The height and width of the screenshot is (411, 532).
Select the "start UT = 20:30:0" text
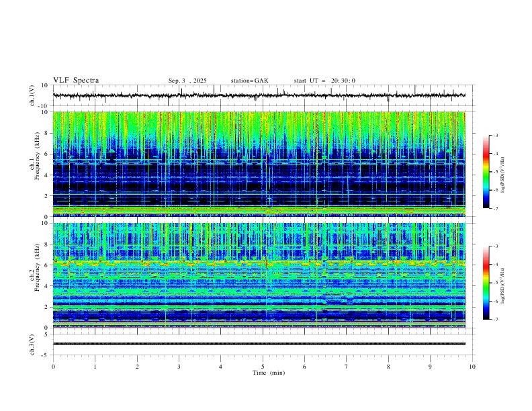tap(324, 81)
